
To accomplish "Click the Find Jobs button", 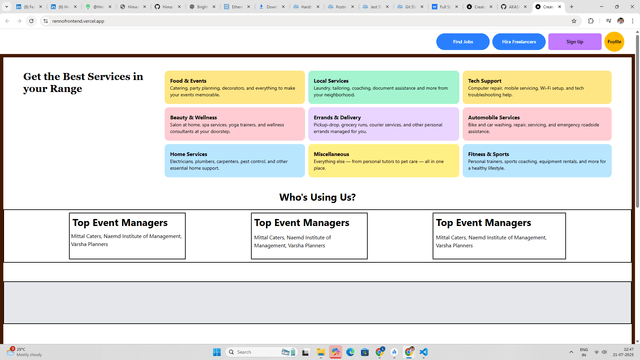I will tap(463, 42).
